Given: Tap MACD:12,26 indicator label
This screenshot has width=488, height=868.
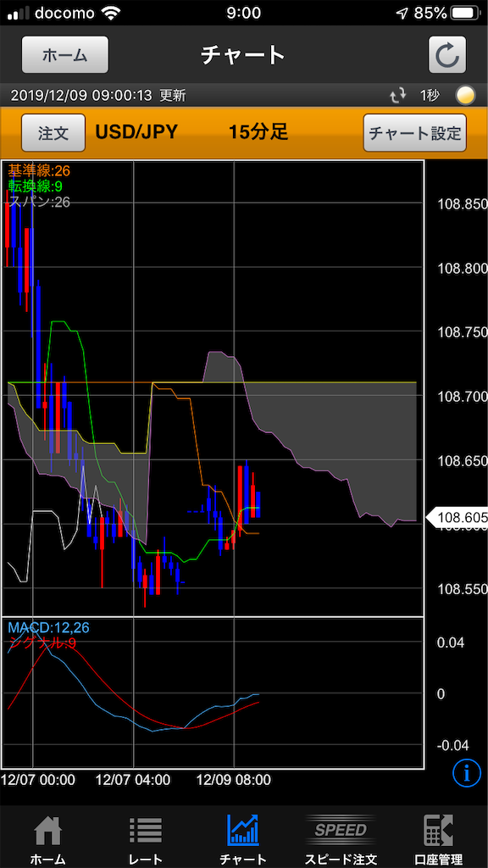Looking at the screenshot, I should 48,628.
